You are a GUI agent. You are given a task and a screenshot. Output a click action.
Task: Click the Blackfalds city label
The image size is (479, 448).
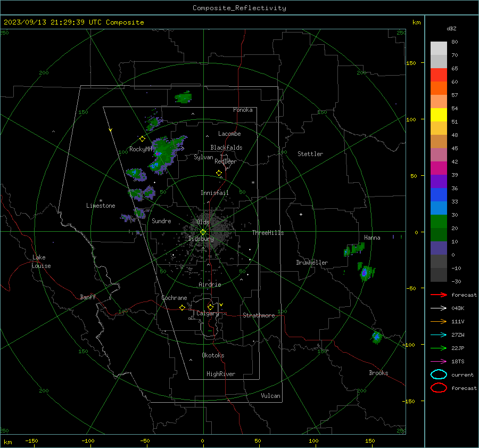(x=226, y=148)
